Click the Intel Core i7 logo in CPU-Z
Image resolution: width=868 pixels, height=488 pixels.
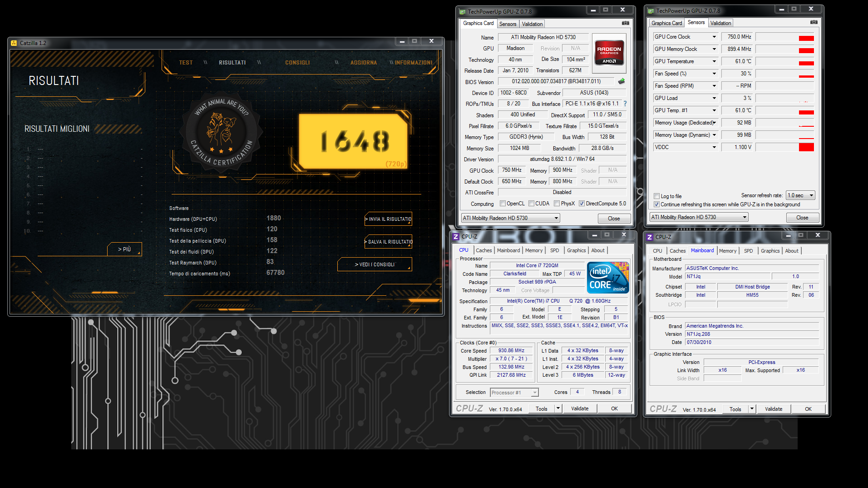[x=608, y=277]
